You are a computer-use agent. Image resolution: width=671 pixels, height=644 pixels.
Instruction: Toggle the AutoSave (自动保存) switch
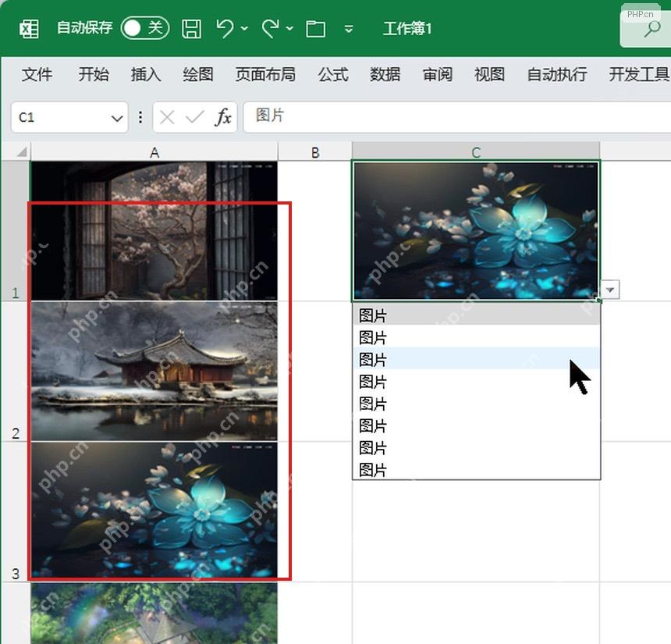click(x=145, y=28)
